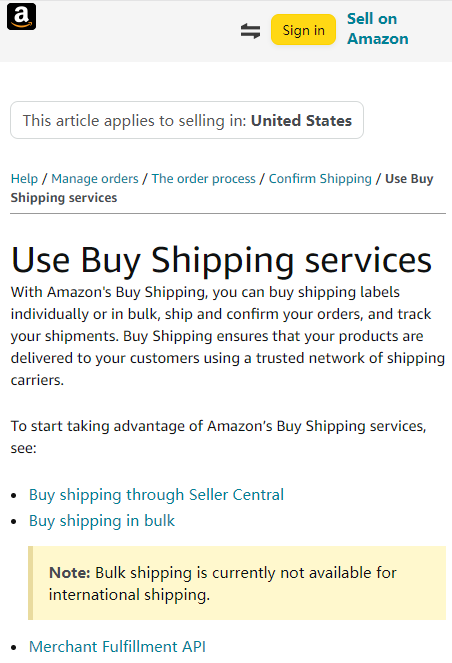Open the Sell on Amazon link
This screenshot has height=663, width=452.
click(x=378, y=29)
